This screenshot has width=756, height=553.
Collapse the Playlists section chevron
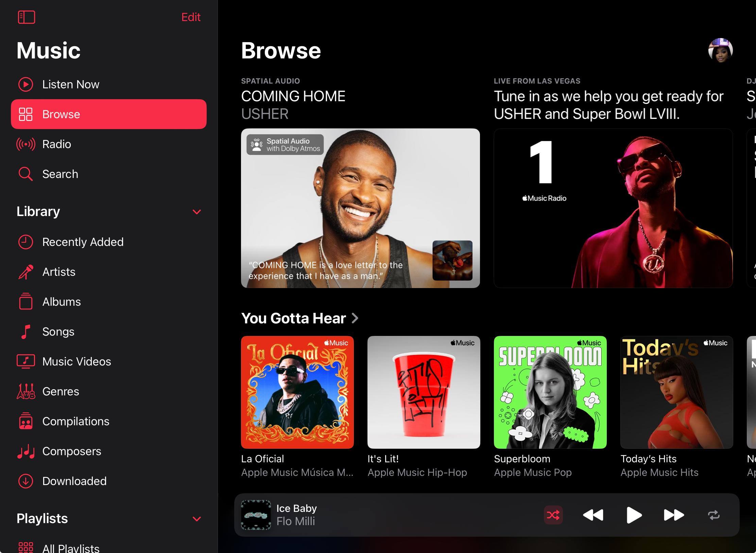coord(196,519)
